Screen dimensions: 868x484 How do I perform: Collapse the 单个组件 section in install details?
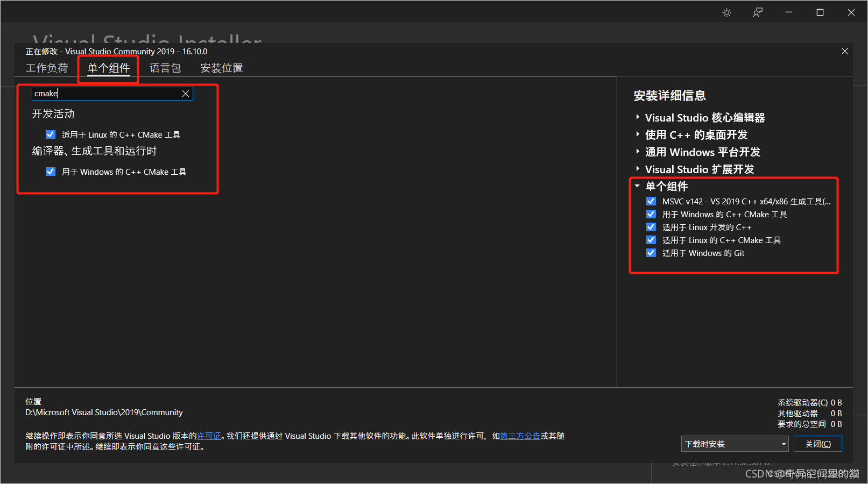[637, 186]
